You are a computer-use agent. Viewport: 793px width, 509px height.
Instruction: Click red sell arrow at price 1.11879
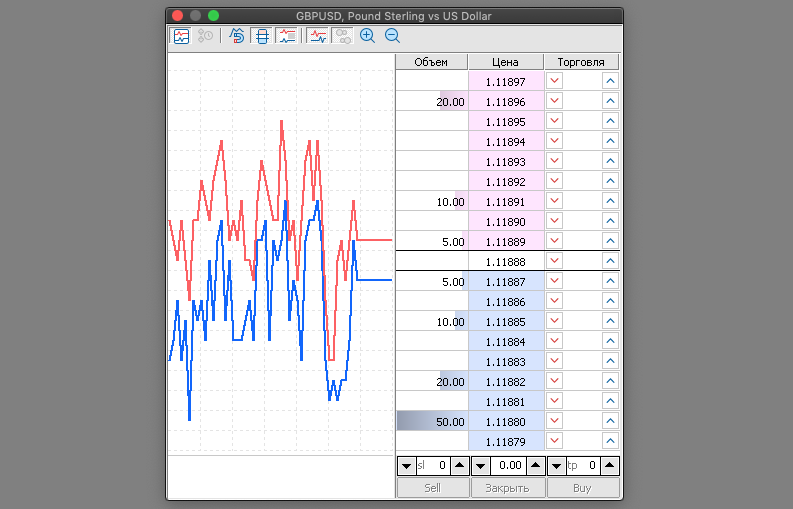coord(554,441)
